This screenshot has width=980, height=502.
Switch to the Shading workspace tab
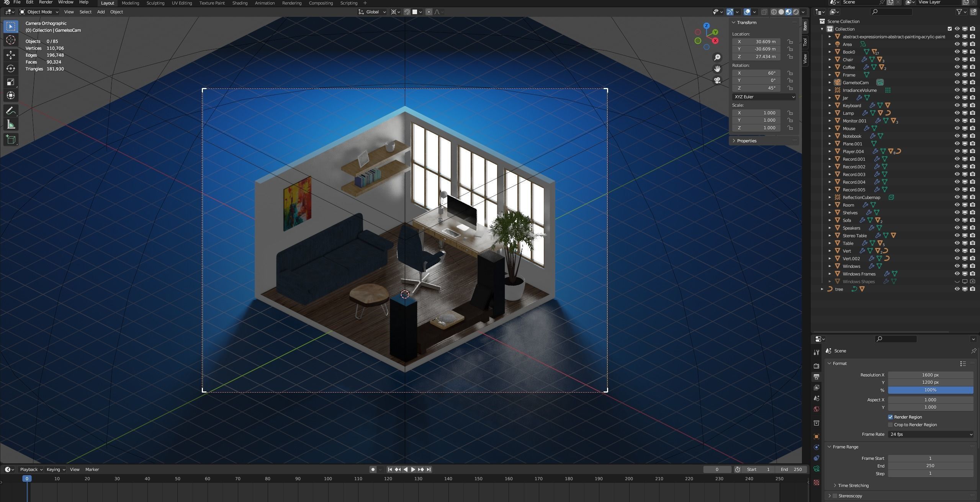[x=240, y=3]
